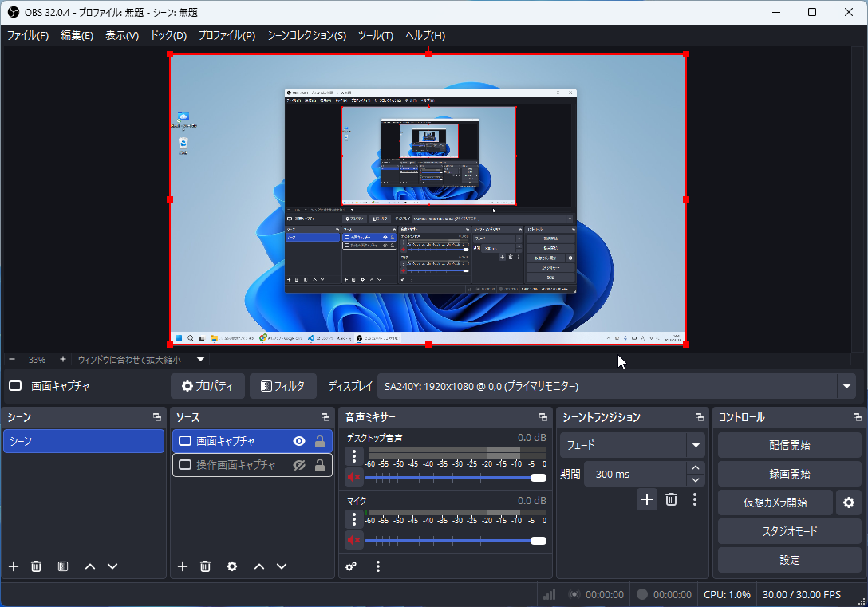Image resolution: width=868 pixels, height=607 pixels.
Task: Unmute デスクトップ音声 speaker icon
Action: click(354, 477)
